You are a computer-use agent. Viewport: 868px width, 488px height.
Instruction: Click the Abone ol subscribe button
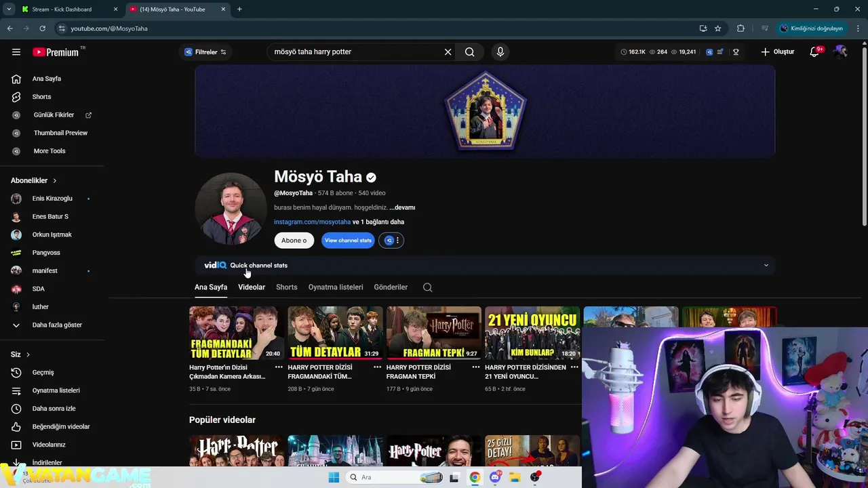294,240
